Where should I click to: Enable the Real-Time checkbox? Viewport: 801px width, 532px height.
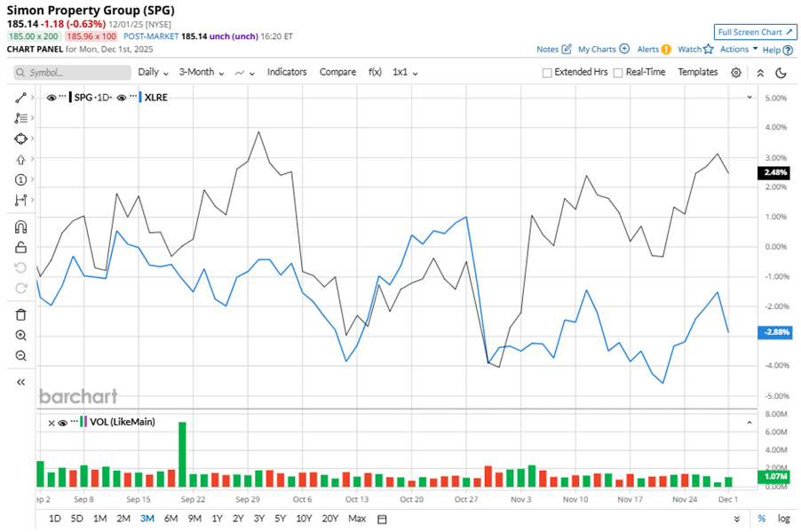click(x=617, y=73)
